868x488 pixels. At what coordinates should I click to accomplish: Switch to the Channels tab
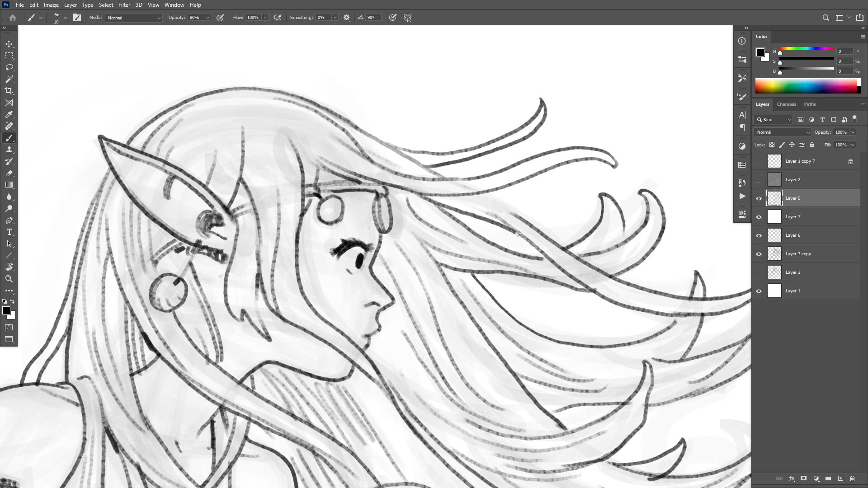(x=786, y=104)
